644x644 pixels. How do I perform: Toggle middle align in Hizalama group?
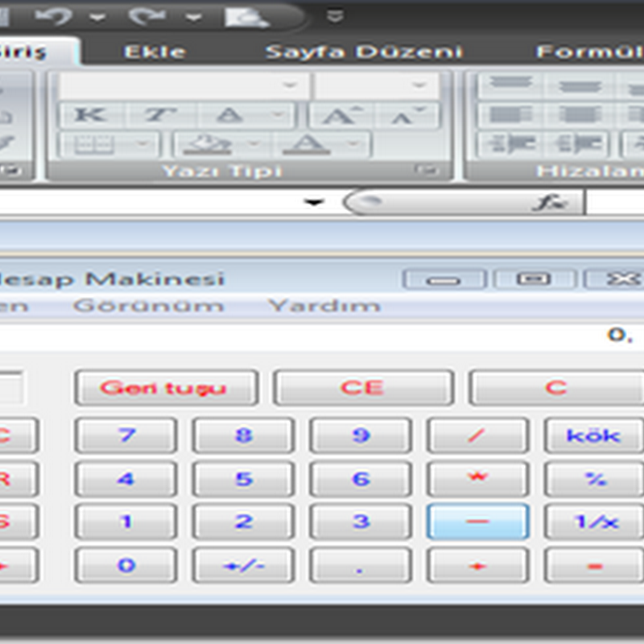580,85
